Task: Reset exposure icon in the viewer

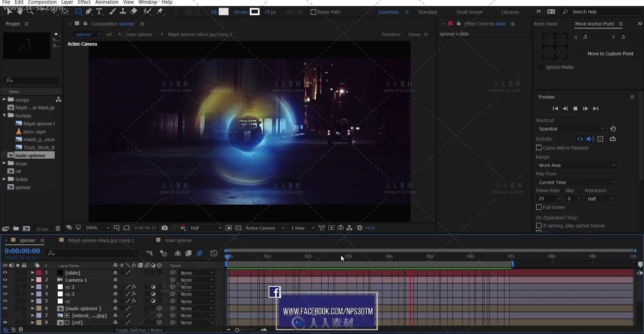Action: [360, 228]
